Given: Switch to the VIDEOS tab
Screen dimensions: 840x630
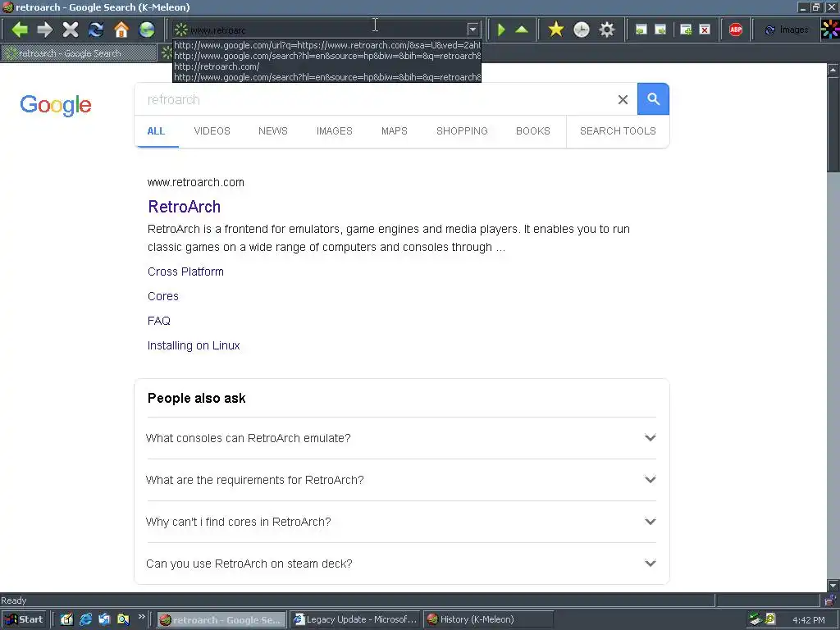Looking at the screenshot, I should (212, 131).
